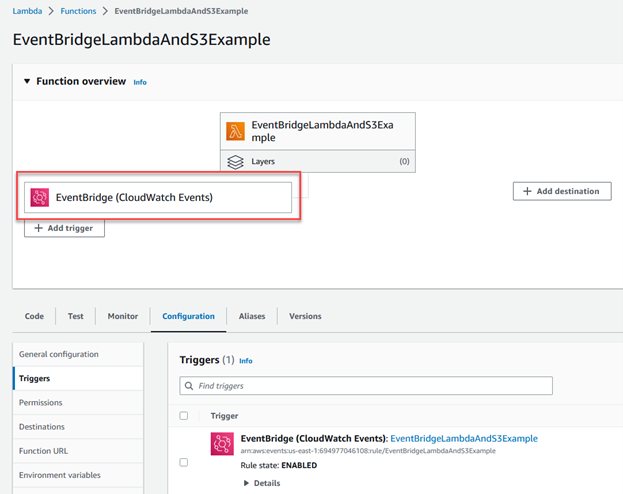Click the 'Triggers (1)' heading
The image size is (623, 494).
(207, 360)
